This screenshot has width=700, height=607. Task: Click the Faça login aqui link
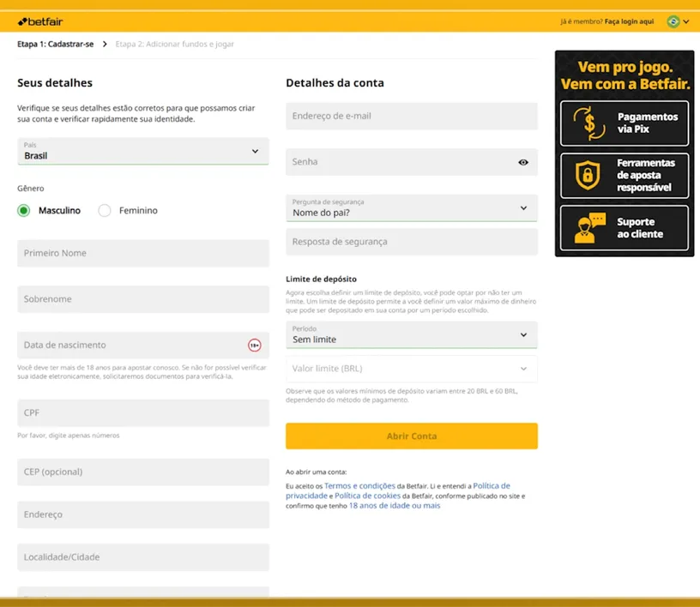pyautogui.click(x=629, y=21)
